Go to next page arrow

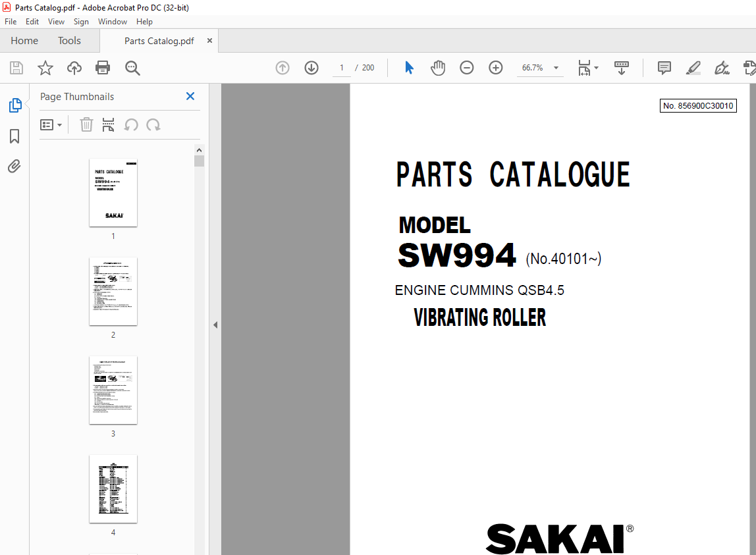coord(311,68)
